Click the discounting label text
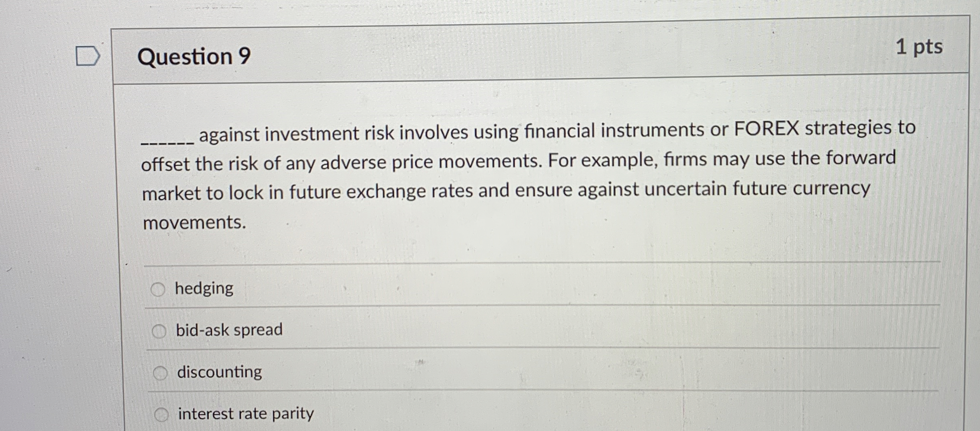Image resolution: width=980 pixels, height=431 pixels. (220, 372)
